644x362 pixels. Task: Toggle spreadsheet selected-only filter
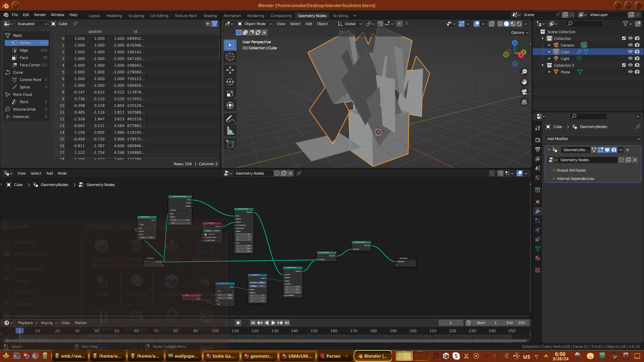coord(208,24)
